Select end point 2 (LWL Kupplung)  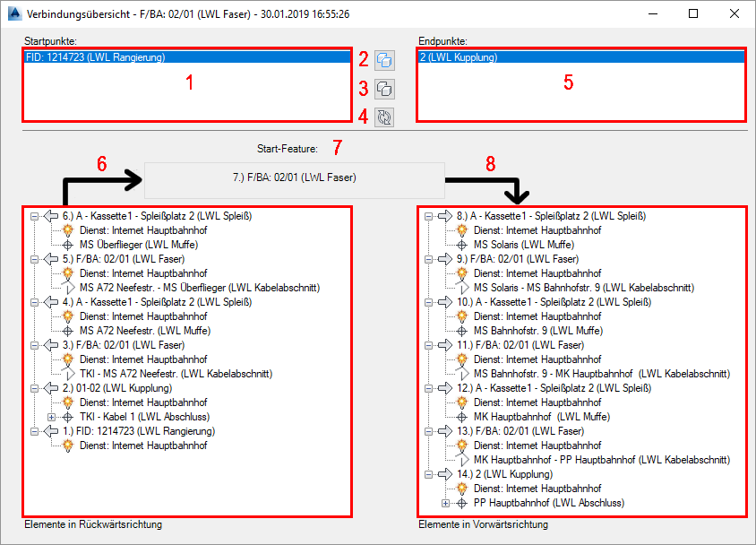point(581,57)
